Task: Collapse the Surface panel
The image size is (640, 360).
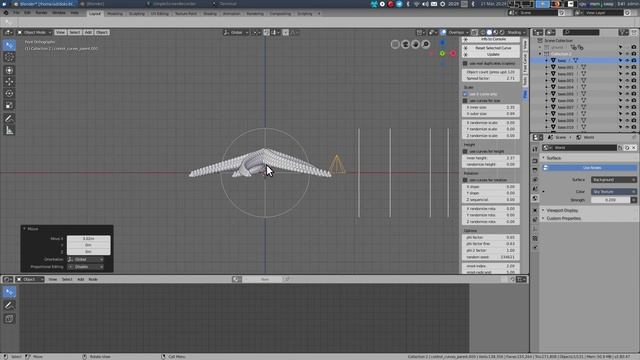Action: (553, 158)
